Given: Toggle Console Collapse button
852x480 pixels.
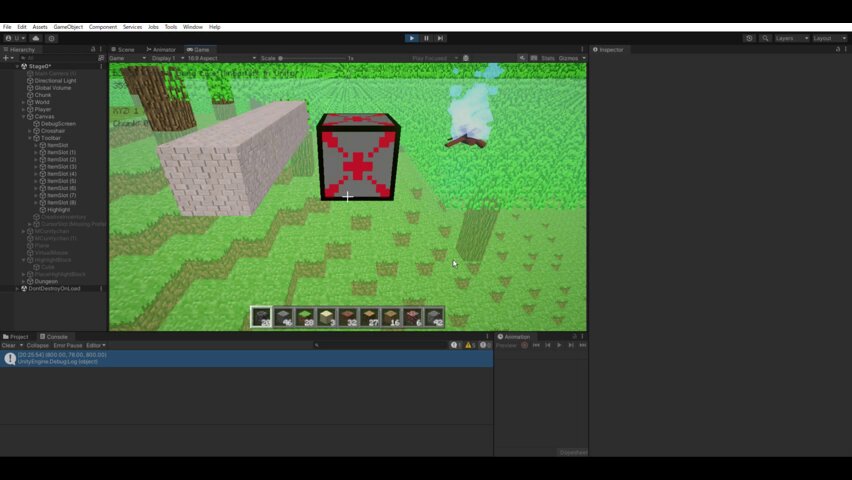Looking at the screenshot, I should (x=37, y=345).
